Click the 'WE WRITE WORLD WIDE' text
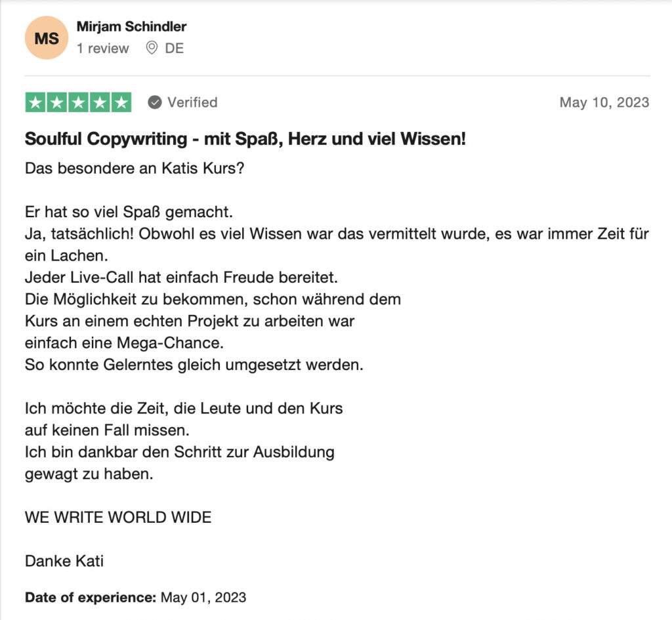Image resolution: width=672 pixels, height=620 pixels. point(118,518)
